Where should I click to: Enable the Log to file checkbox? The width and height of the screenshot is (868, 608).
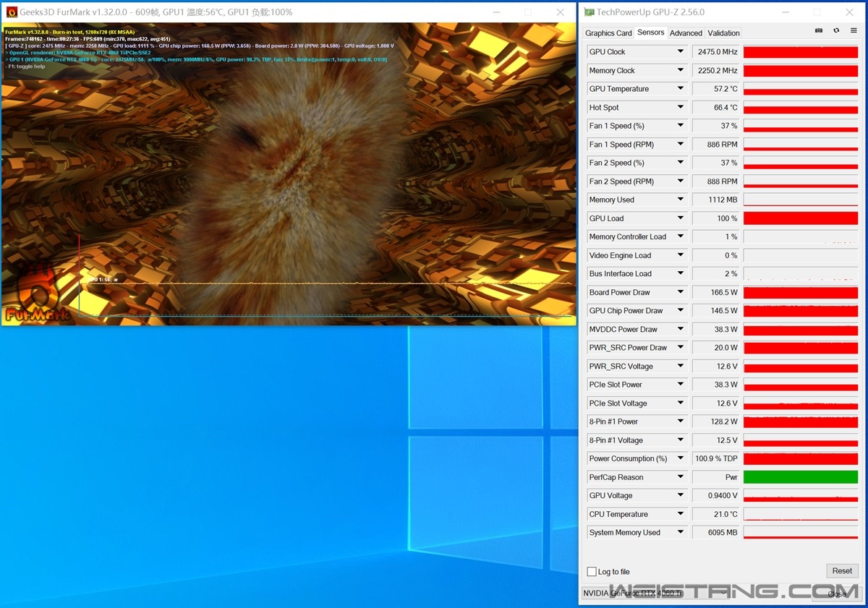click(592, 572)
